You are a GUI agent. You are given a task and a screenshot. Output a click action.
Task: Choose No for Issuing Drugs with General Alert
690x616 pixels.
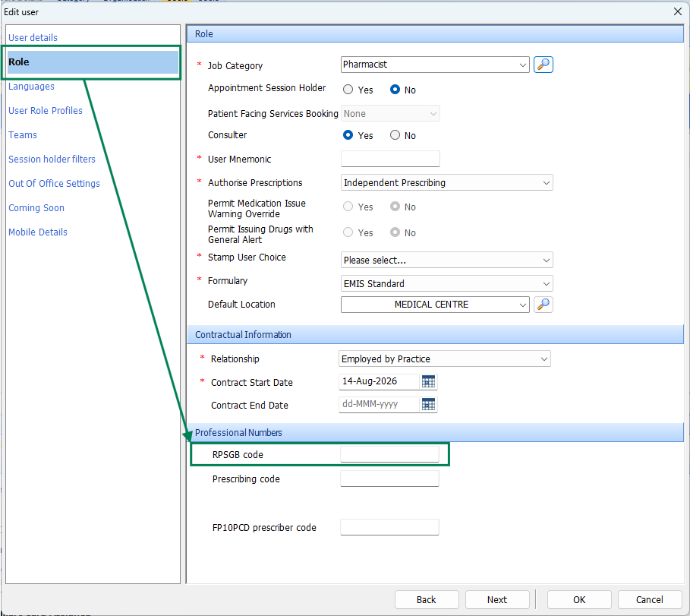pyautogui.click(x=395, y=232)
